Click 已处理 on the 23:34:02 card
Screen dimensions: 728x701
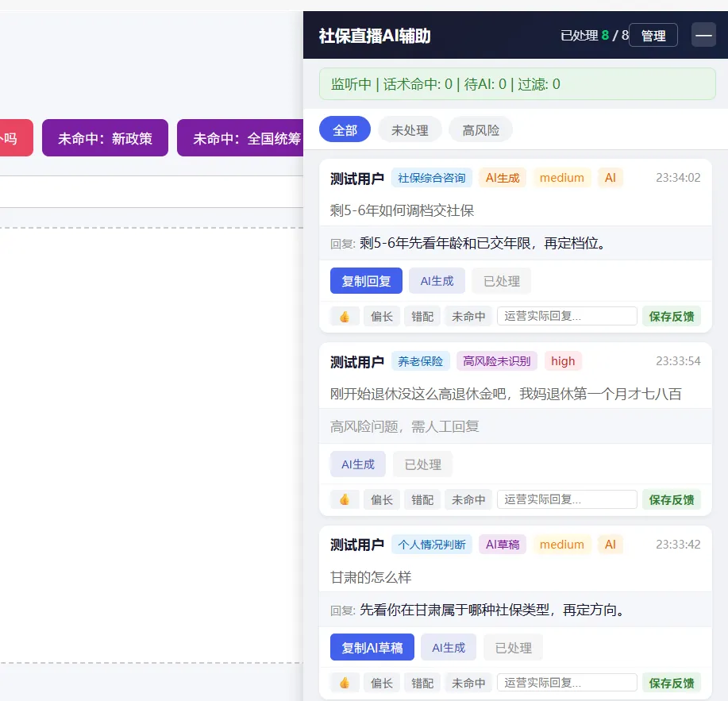502,281
